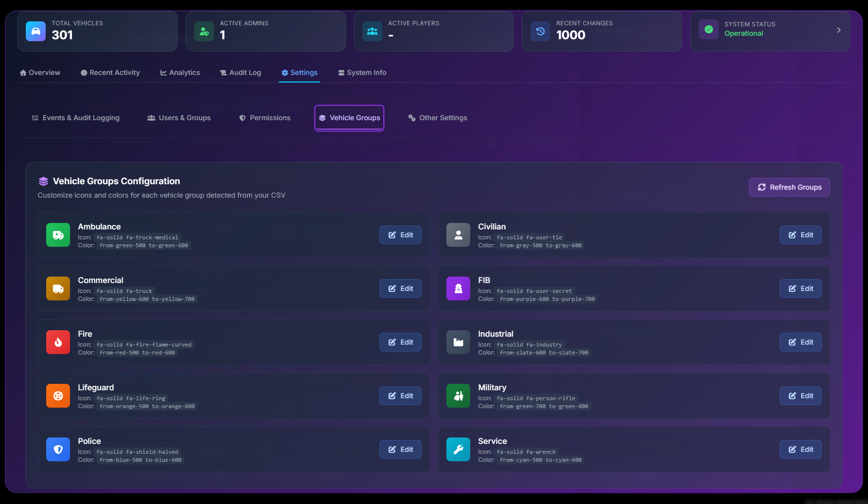This screenshot has width=868, height=504.
Task: Click the orange Lifeguard life-ring icon
Action: 58,396
